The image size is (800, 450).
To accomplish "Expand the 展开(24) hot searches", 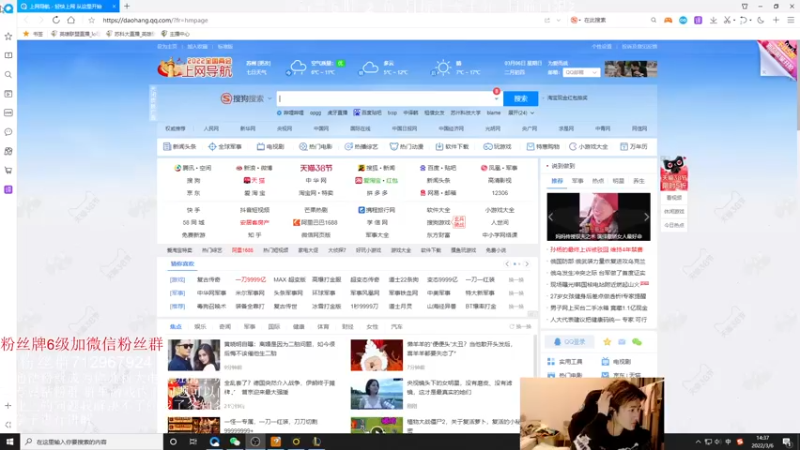I will (521, 113).
